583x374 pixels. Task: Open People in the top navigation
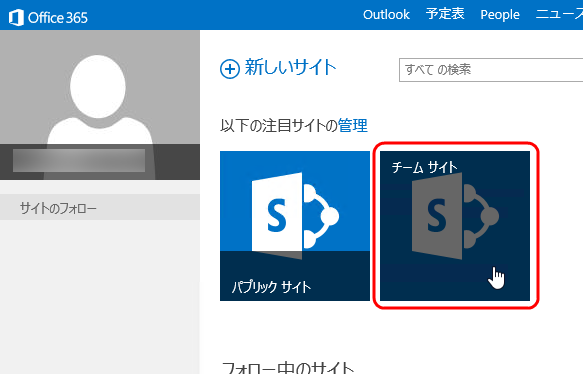(500, 15)
